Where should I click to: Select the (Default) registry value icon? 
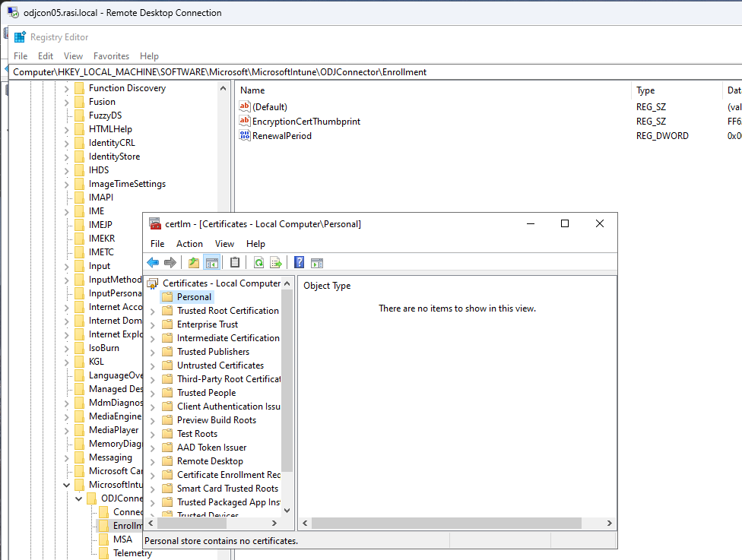click(245, 106)
